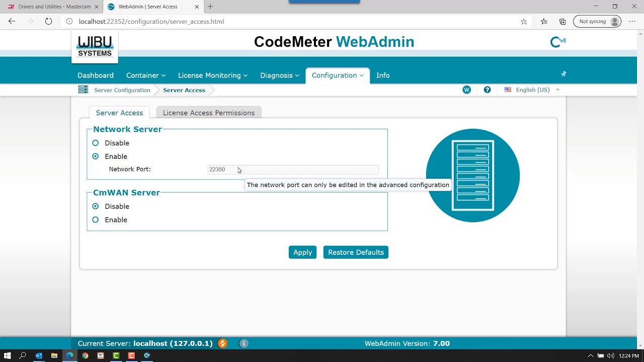Open a new browser tab
644x362 pixels.
pyautogui.click(x=210, y=7)
